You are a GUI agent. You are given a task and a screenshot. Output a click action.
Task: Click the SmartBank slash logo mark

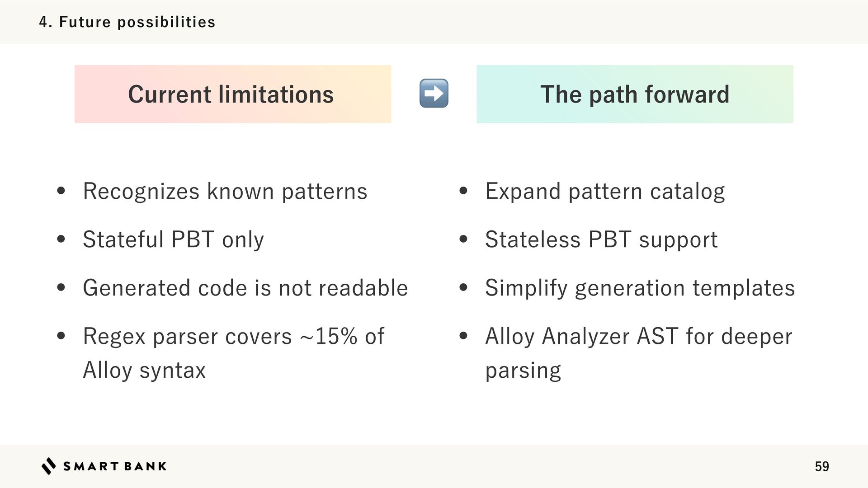coord(49,466)
